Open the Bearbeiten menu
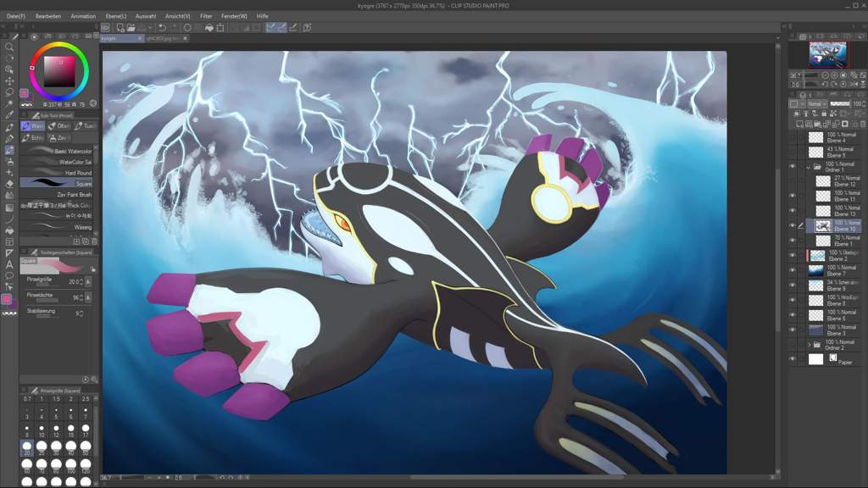Image resolution: width=868 pixels, height=488 pixels. (48, 16)
